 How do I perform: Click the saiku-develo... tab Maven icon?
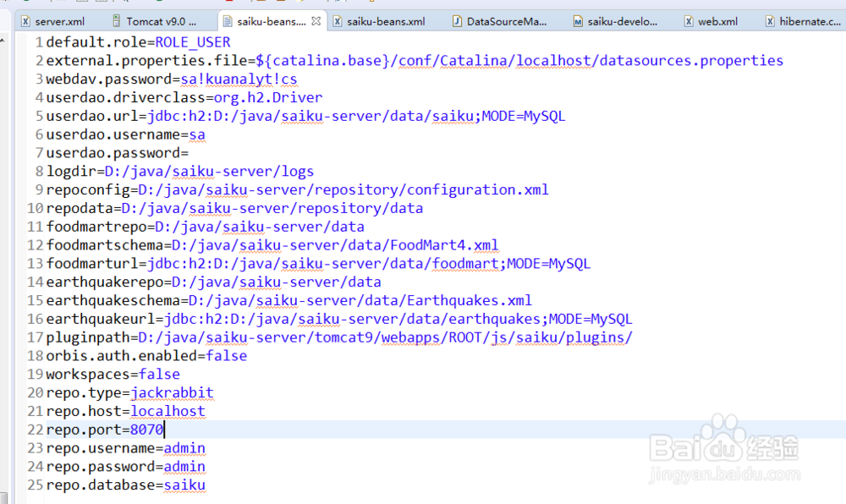(x=578, y=21)
